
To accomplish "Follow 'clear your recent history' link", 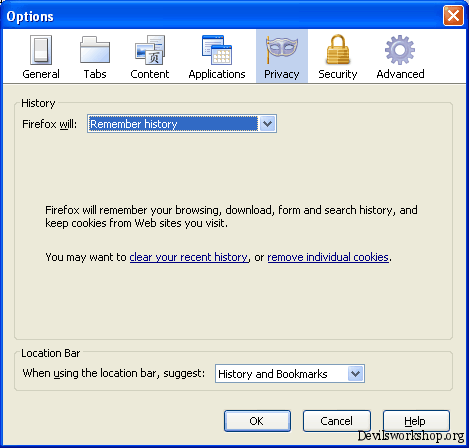I will tap(189, 257).
